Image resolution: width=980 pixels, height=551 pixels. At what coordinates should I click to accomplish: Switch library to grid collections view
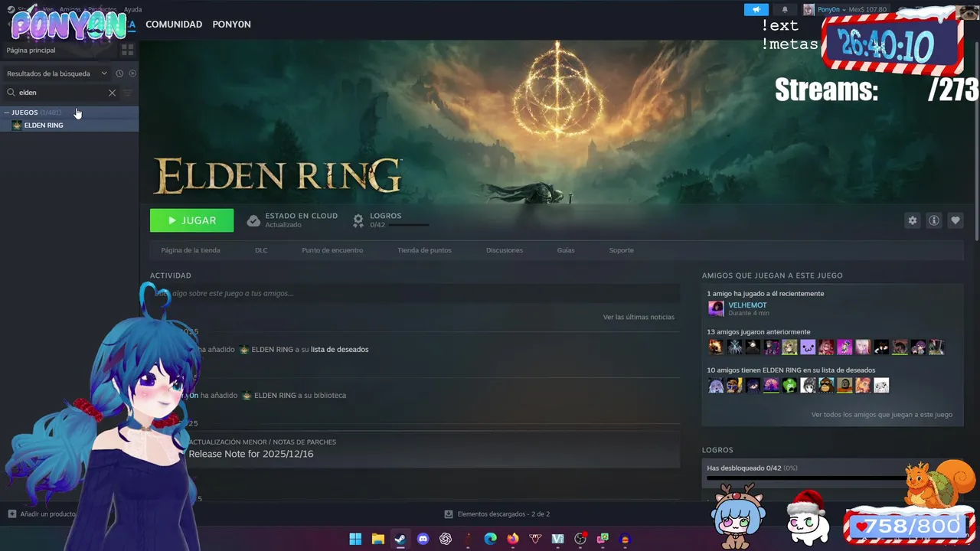pos(127,50)
